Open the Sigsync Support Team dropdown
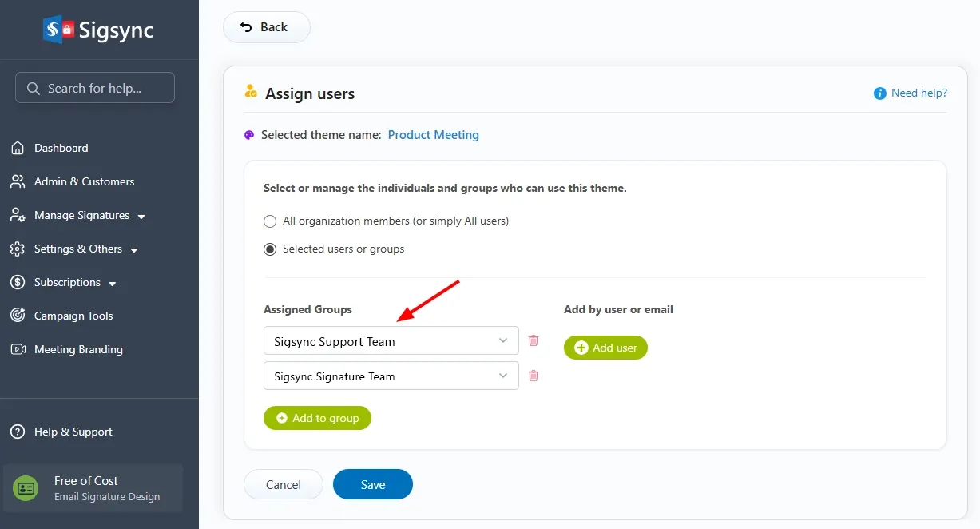The image size is (980, 529). (x=391, y=340)
